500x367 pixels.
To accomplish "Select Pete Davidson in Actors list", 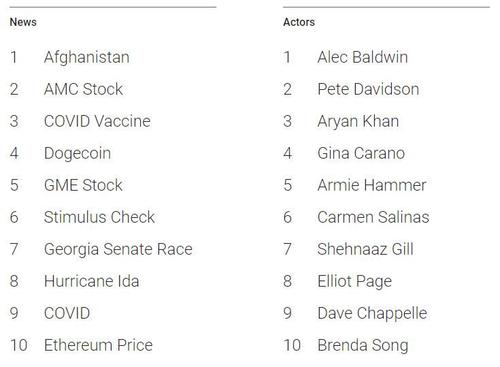I will click(x=368, y=89).
